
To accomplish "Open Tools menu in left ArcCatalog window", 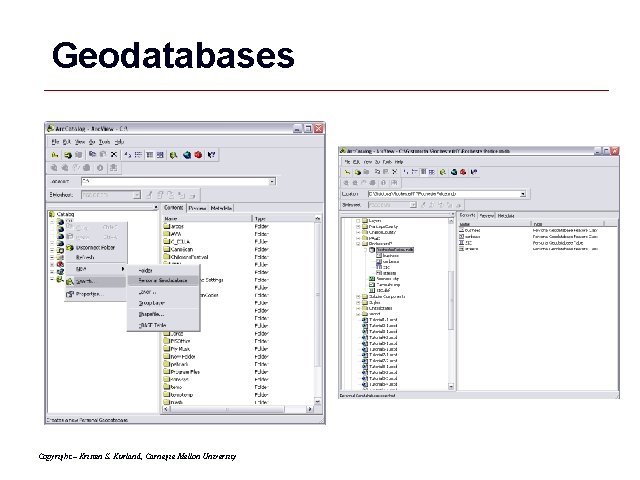I will click(x=104, y=142).
